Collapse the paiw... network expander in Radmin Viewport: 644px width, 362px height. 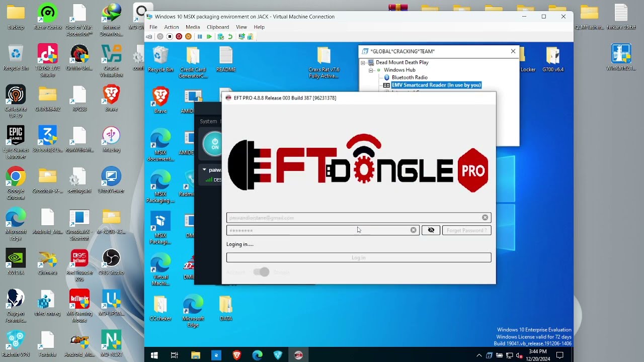coord(204,170)
